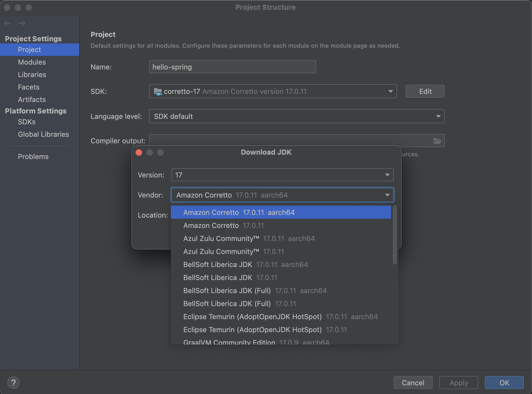Select Modules in Project Settings
The image size is (532, 394).
32,62
